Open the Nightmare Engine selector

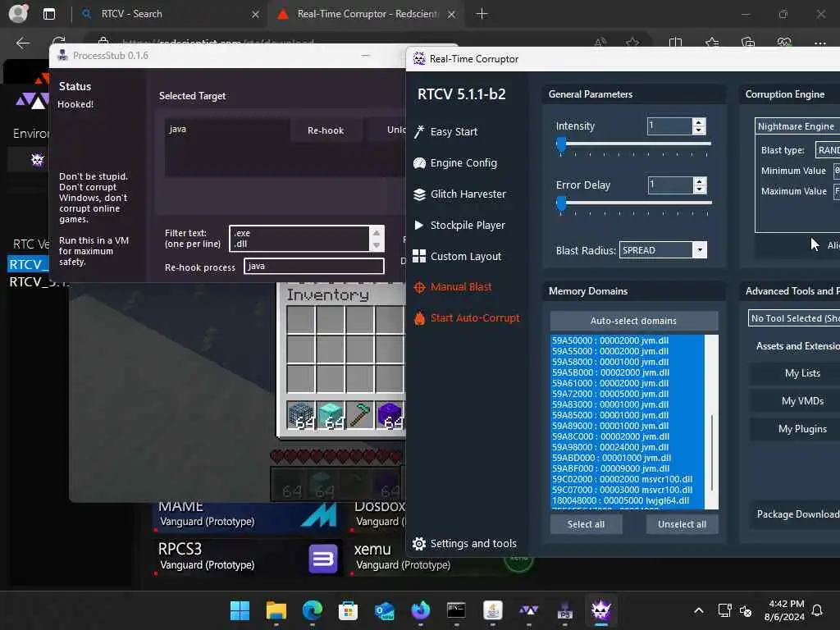pyautogui.click(x=797, y=126)
